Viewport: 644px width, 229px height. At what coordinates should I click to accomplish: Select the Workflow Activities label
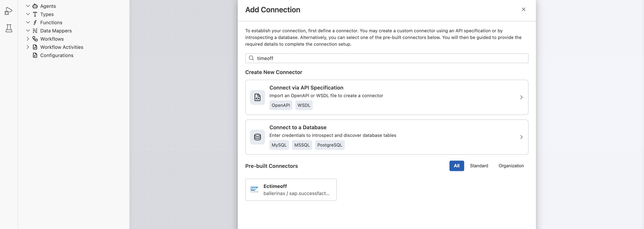[x=61, y=47]
